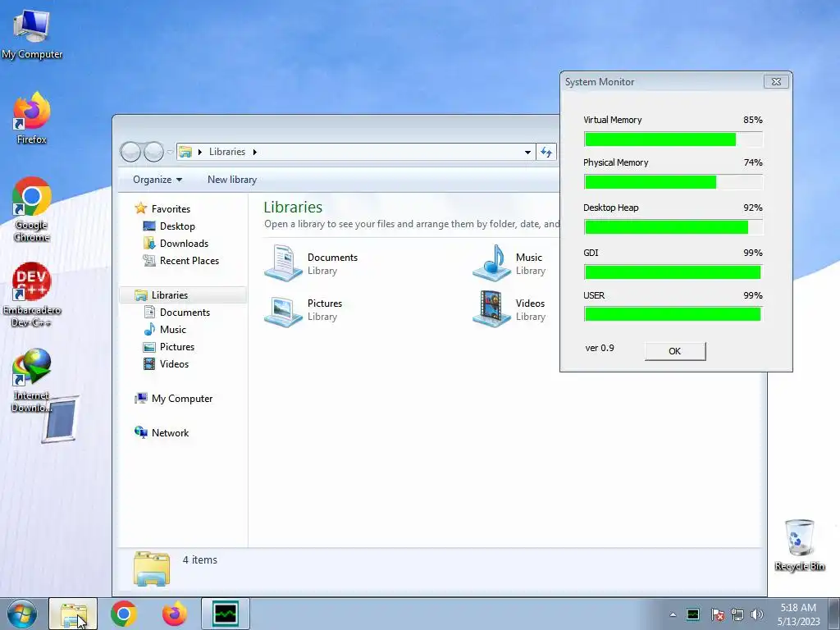This screenshot has height=630, width=840.
Task: Click the Physical Memory usage bar
Action: [673, 181]
